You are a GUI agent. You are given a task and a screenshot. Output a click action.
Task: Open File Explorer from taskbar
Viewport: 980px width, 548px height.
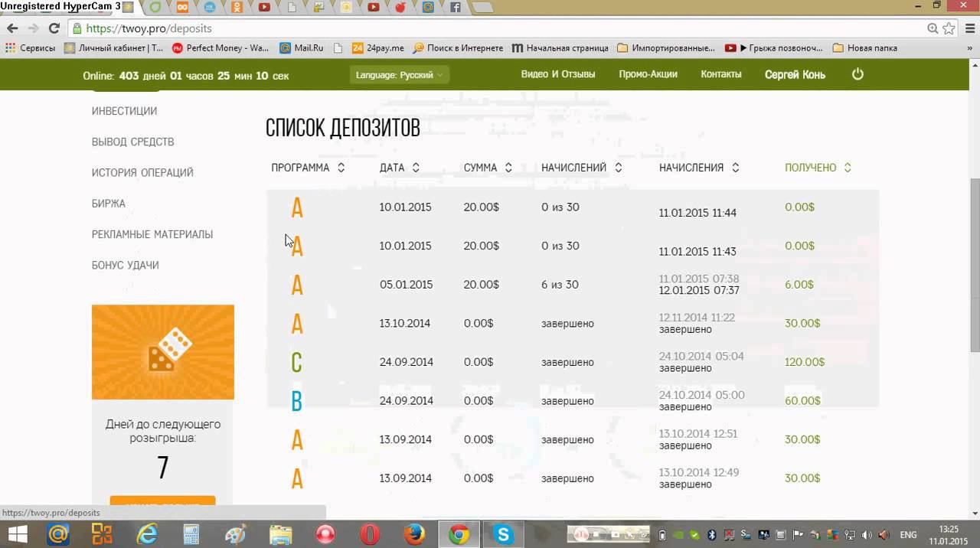point(280,533)
